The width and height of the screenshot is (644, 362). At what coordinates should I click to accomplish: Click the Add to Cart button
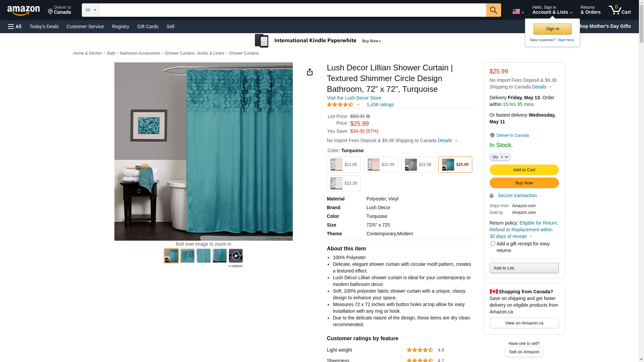524,170
